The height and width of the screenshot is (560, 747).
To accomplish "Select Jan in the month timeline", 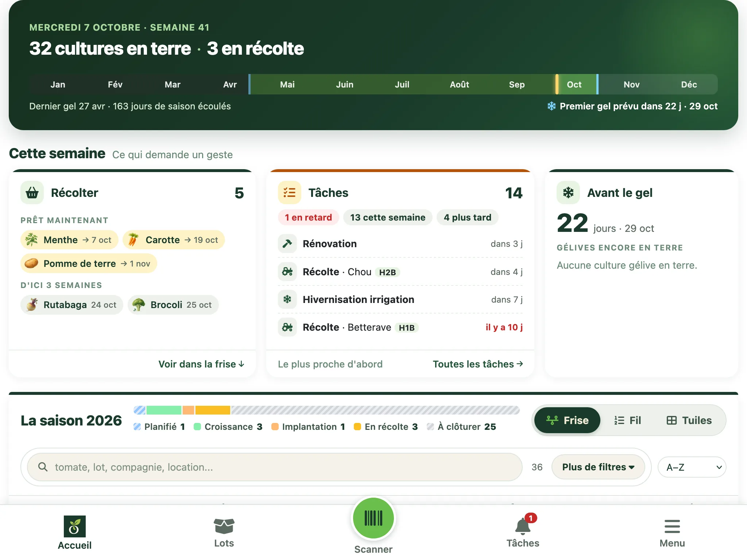I will (x=58, y=85).
